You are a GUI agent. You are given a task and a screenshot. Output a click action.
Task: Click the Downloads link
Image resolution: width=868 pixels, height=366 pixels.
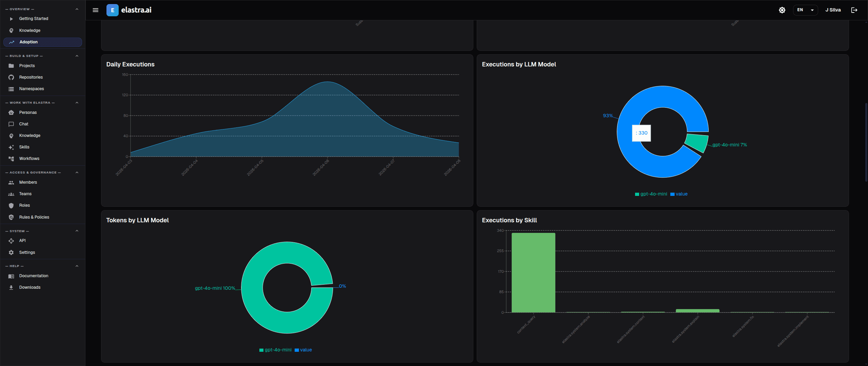(x=30, y=287)
